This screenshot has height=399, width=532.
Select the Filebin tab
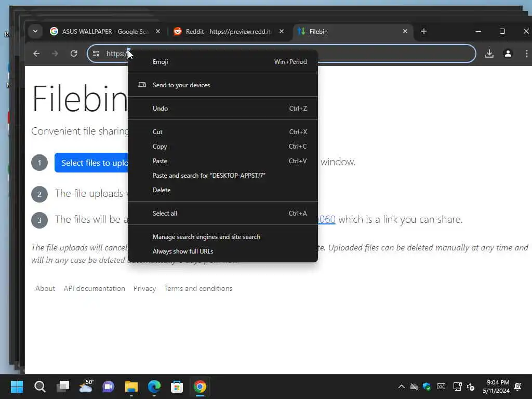[x=353, y=32]
